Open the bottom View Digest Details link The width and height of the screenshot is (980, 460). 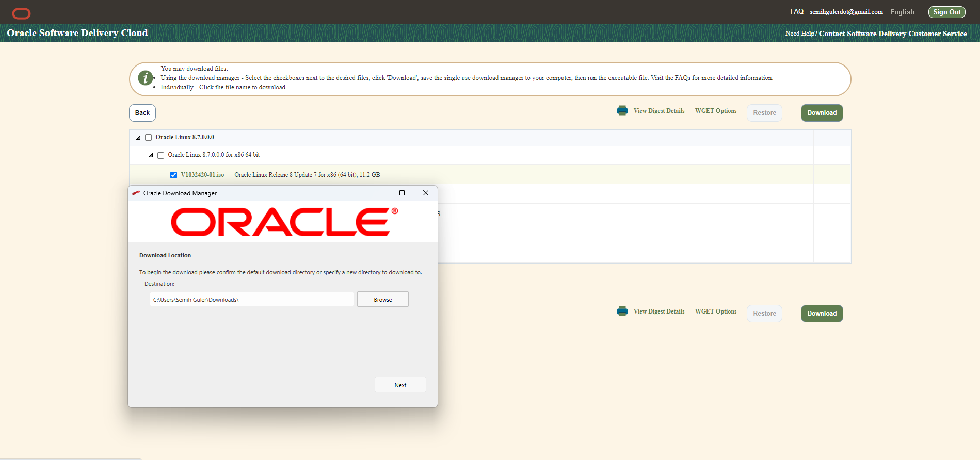pos(659,311)
